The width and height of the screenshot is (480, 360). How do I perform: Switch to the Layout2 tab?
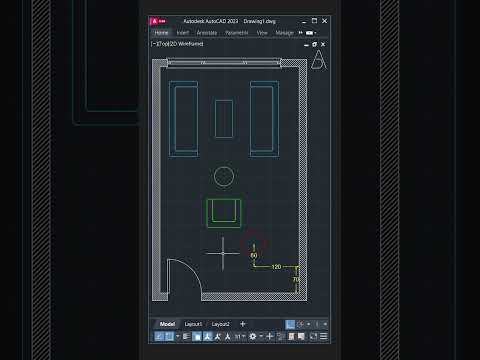tap(221, 324)
